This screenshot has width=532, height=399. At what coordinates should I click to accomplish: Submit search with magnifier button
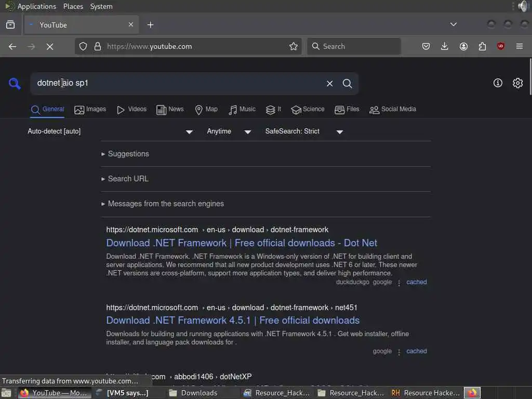coord(347,84)
